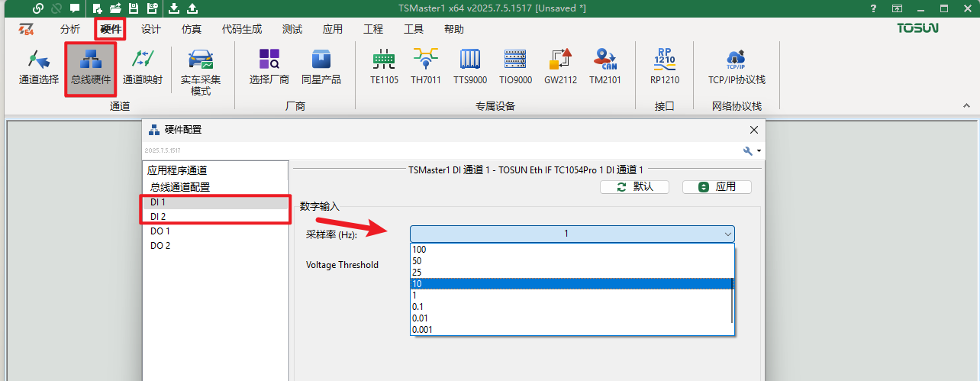The width and height of the screenshot is (980, 381).
Task: Click the 默认 default button
Action: [x=634, y=187]
